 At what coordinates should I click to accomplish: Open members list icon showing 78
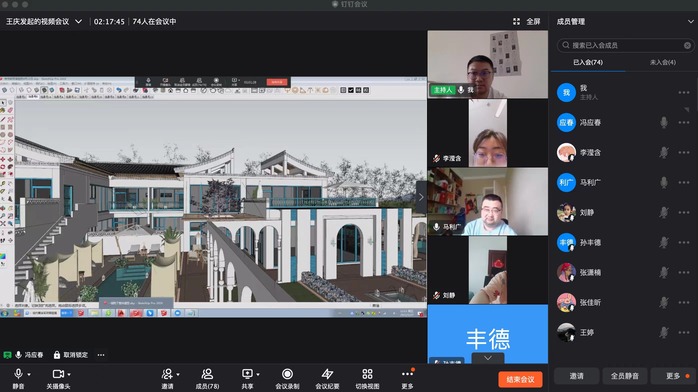(x=207, y=374)
